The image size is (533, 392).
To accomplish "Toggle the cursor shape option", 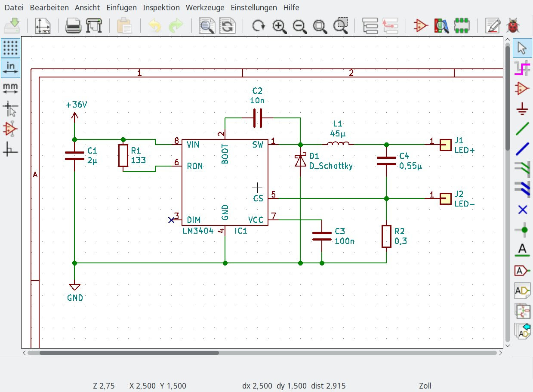I will [x=10, y=108].
